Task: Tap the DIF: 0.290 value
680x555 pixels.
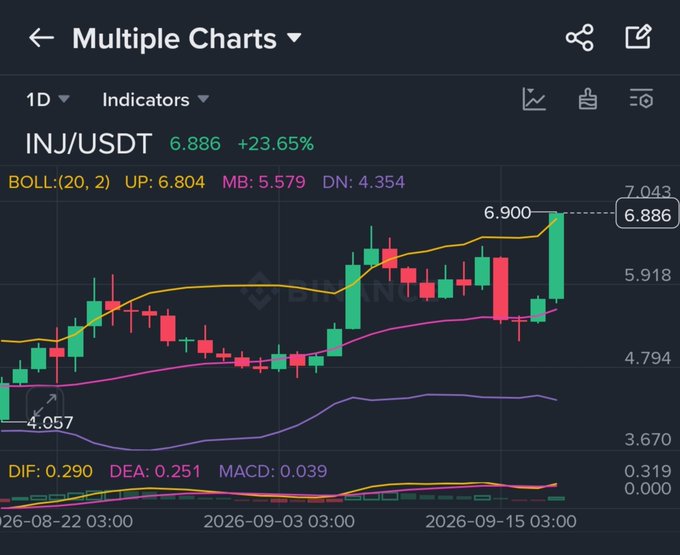Action: point(51,471)
